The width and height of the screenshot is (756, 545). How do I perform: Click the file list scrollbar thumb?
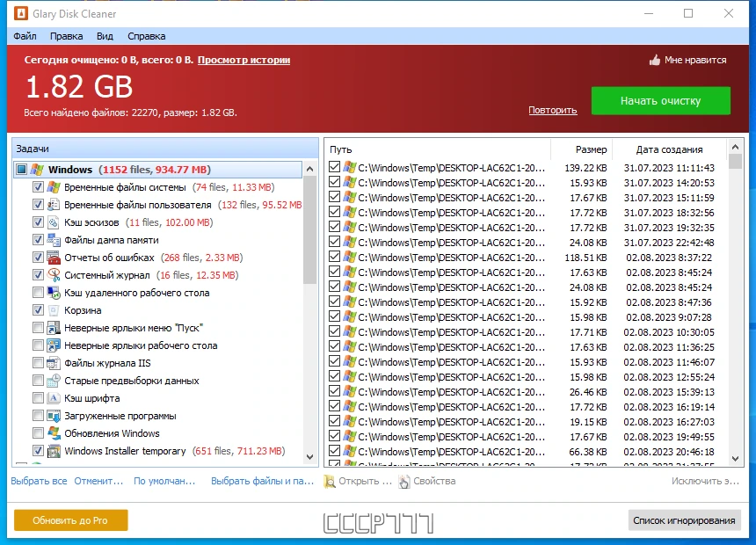pyautogui.click(x=735, y=161)
